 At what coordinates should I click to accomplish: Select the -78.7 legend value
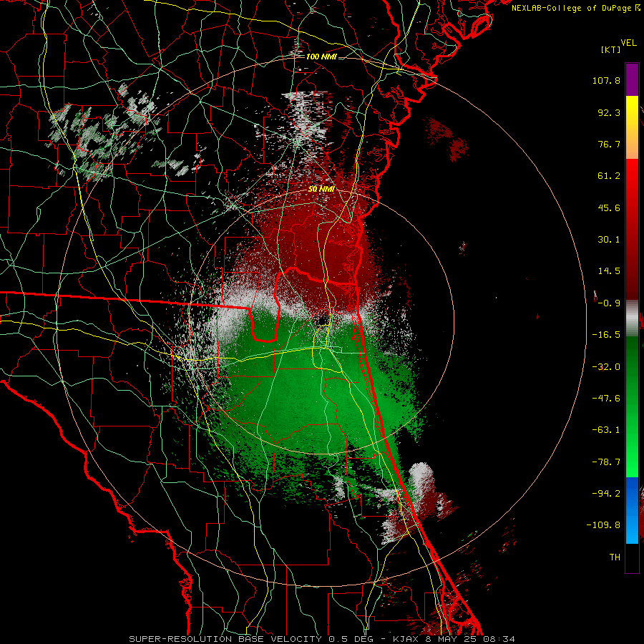[606, 462]
